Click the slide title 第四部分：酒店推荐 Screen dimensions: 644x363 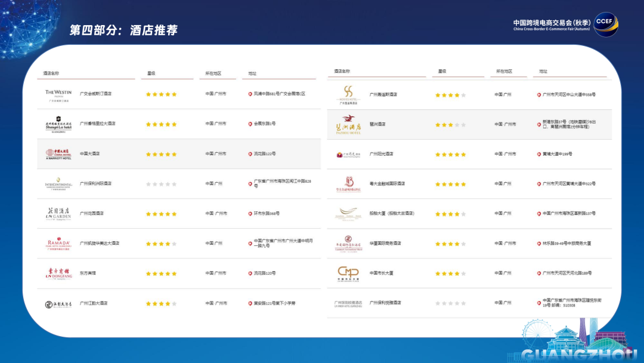point(123,30)
